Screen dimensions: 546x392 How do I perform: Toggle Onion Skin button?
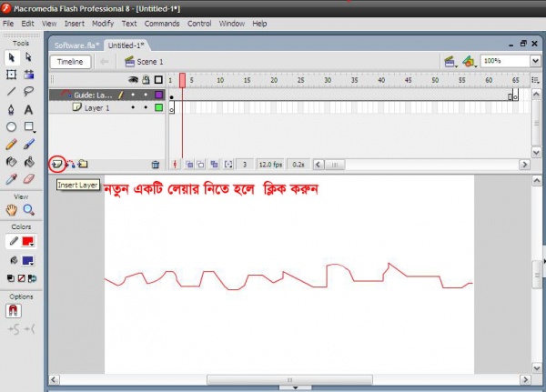click(x=189, y=165)
